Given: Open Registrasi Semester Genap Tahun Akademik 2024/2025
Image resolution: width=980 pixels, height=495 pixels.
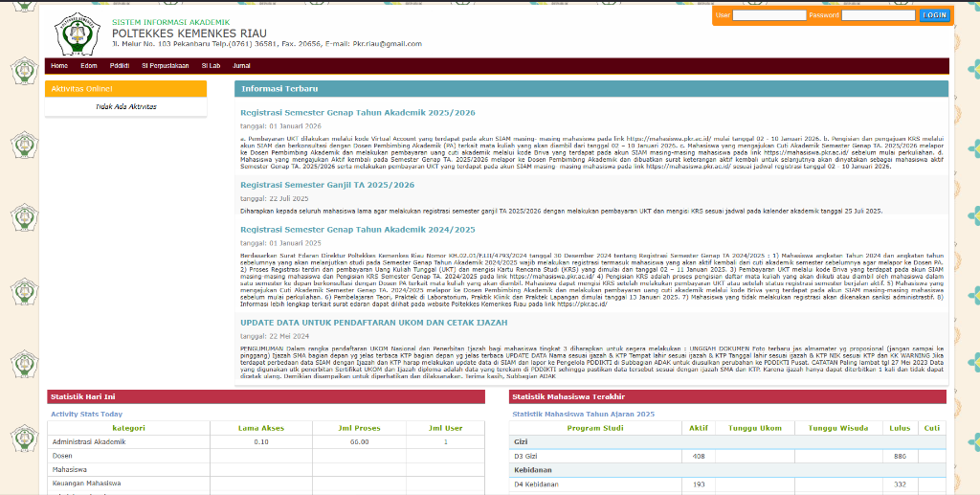Looking at the screenshot, I should (x=358, y=230).
